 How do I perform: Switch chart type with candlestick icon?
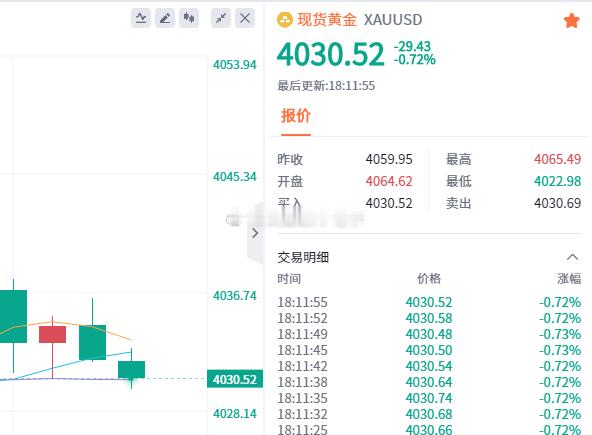(x=189, y=18)
